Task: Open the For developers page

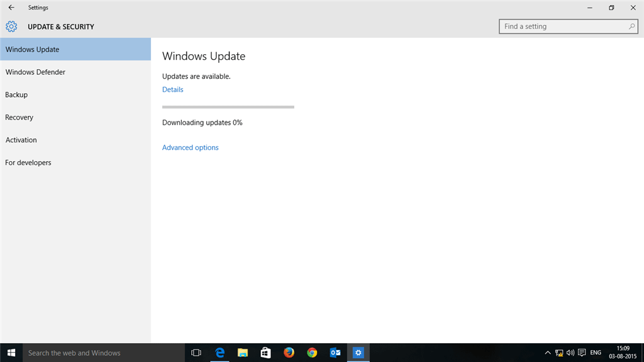Action: pyautogui.click(x=75, y=162)
